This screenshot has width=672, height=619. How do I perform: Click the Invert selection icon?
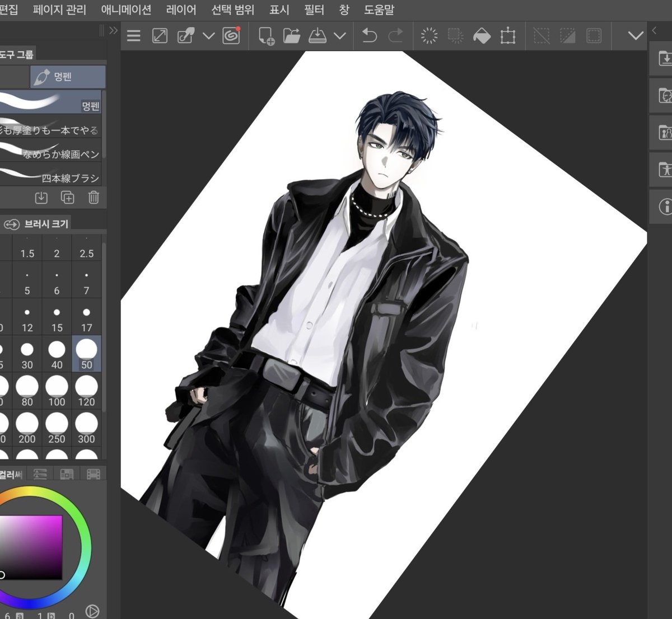pyautogui.click(x=567, y=36)
